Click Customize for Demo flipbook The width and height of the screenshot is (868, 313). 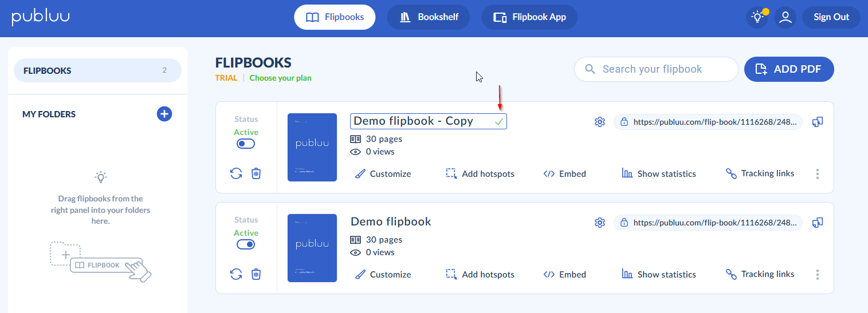(383, 274)
